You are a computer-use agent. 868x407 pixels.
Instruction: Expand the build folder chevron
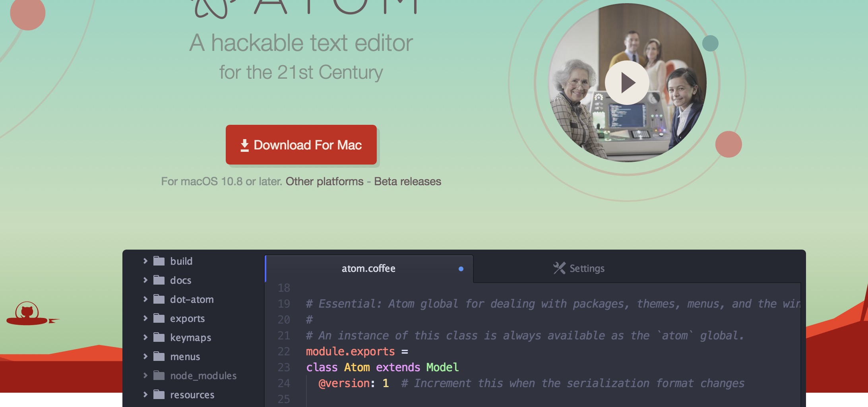pyautogui.click(x=145, y=261)
